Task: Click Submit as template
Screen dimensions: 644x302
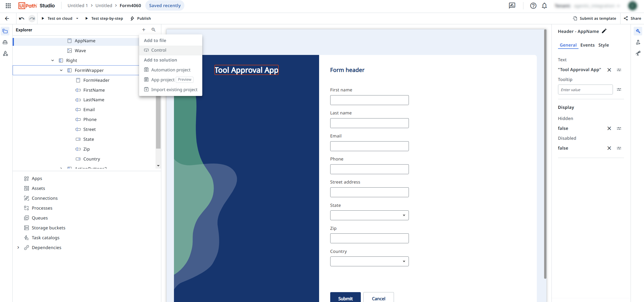Action: 594,18
